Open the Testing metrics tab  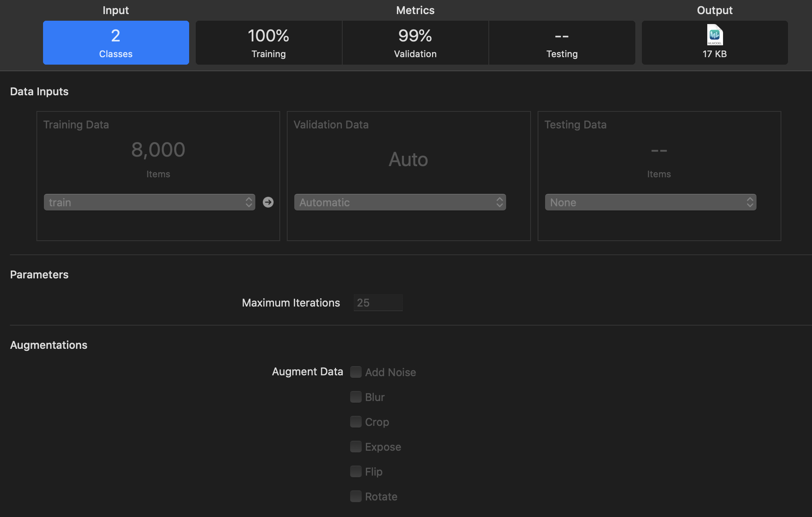(562, 43)
